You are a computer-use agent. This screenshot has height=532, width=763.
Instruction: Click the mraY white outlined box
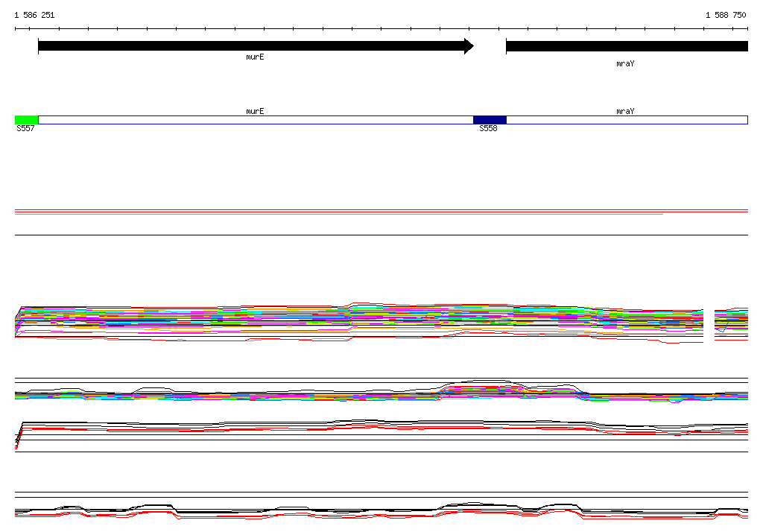627,120
